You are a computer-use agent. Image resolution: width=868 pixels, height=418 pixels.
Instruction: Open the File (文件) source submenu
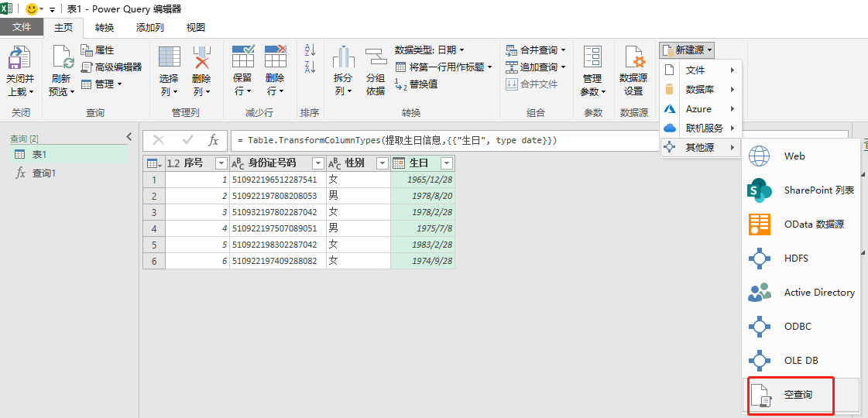coord(700,70)
